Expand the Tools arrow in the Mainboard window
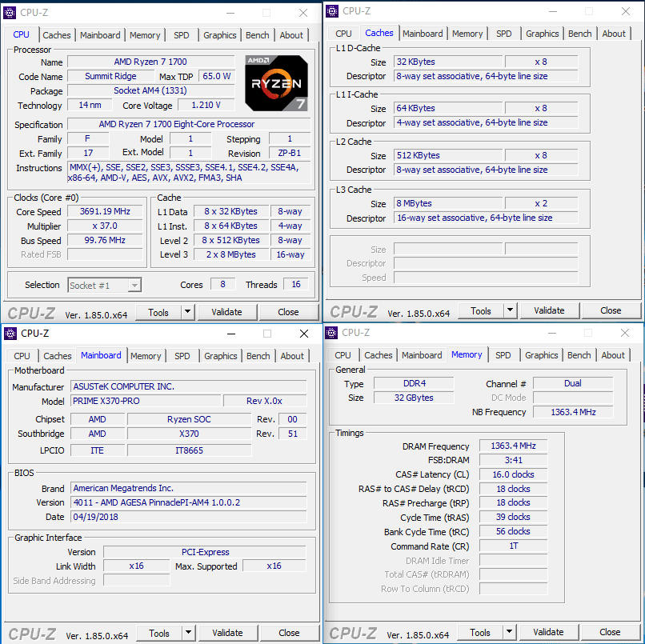Screen dimensions: 645x644 click(x=188, y=633)
